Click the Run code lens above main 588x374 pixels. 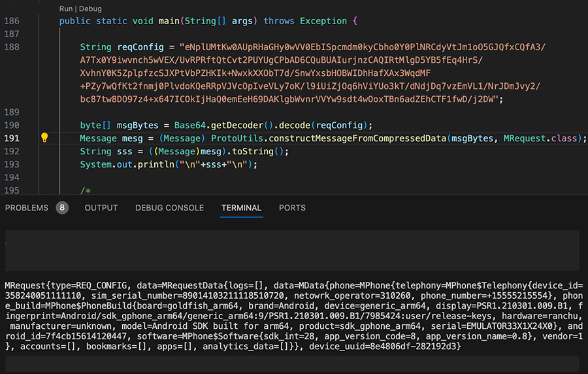coord(66,8)
